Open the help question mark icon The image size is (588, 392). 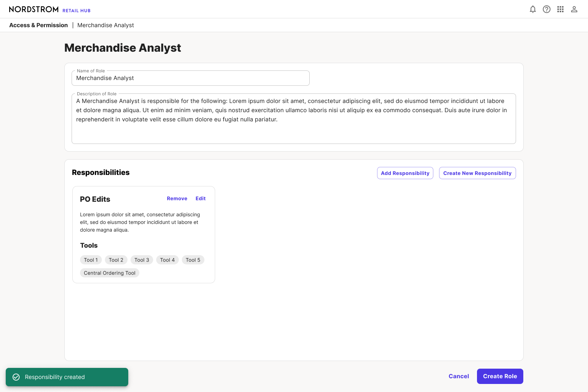547,9
